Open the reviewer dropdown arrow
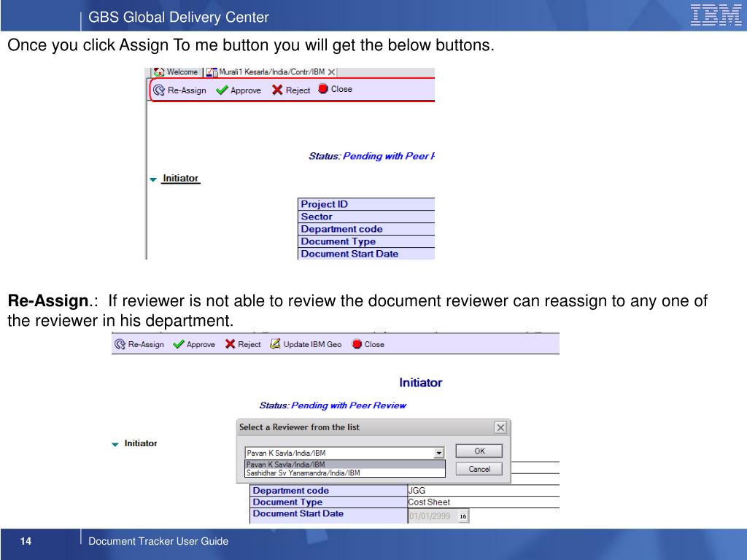The width and height of the screenshot is (747, 560). 438,453
